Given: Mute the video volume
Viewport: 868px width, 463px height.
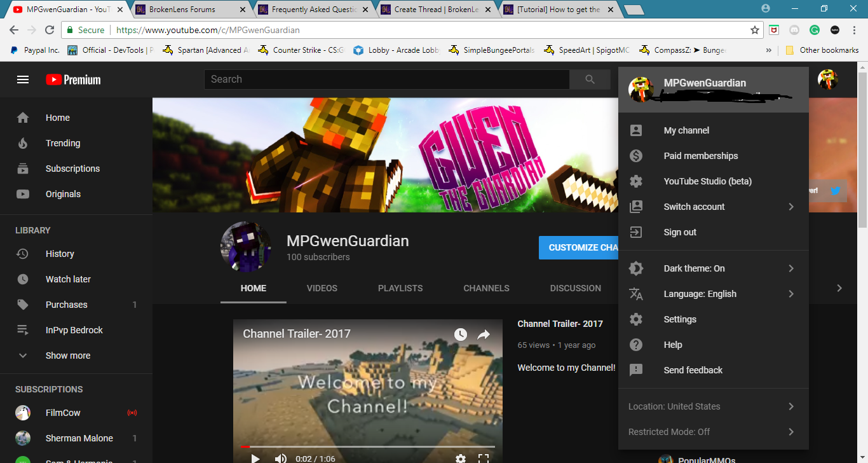Looking at the screenshot, I should point(280,458).
